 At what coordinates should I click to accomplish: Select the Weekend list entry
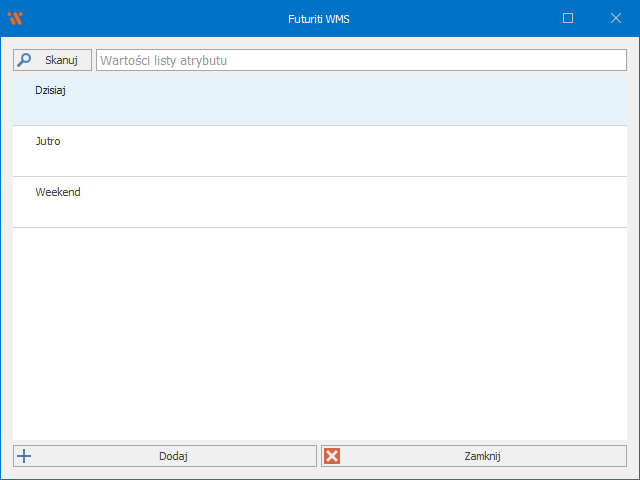(58, 193)
